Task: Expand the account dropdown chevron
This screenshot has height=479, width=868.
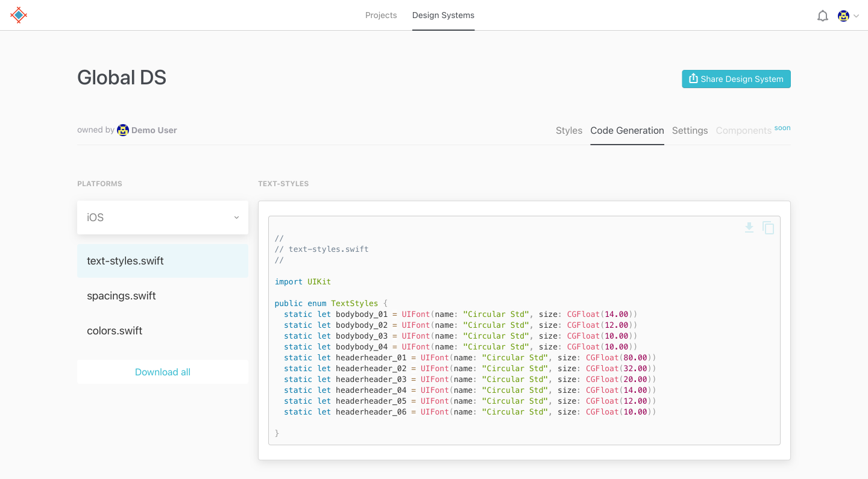Action: pos(856,16)
